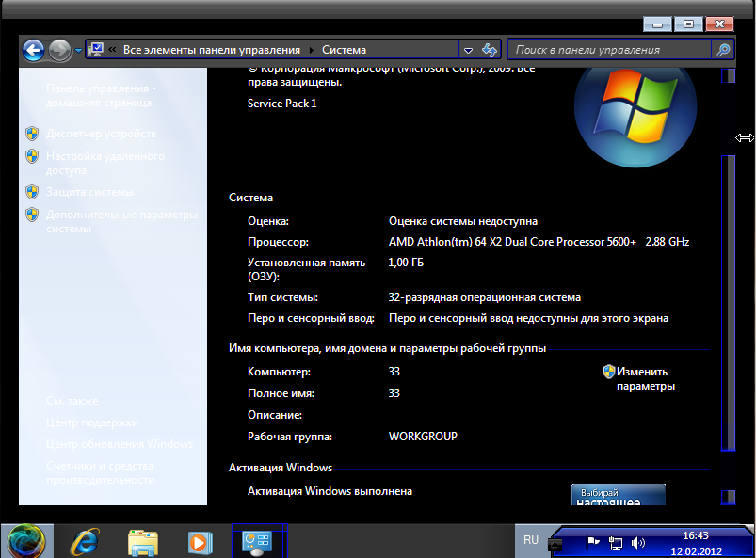
Task: Click the 'WORKGROUP' workgroup value
Action: (423, 436)
